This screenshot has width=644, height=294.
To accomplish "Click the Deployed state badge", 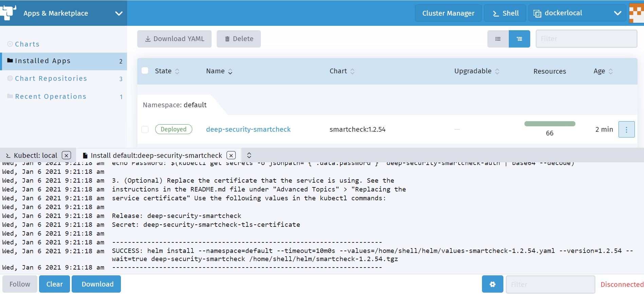I will coord(174,129).
